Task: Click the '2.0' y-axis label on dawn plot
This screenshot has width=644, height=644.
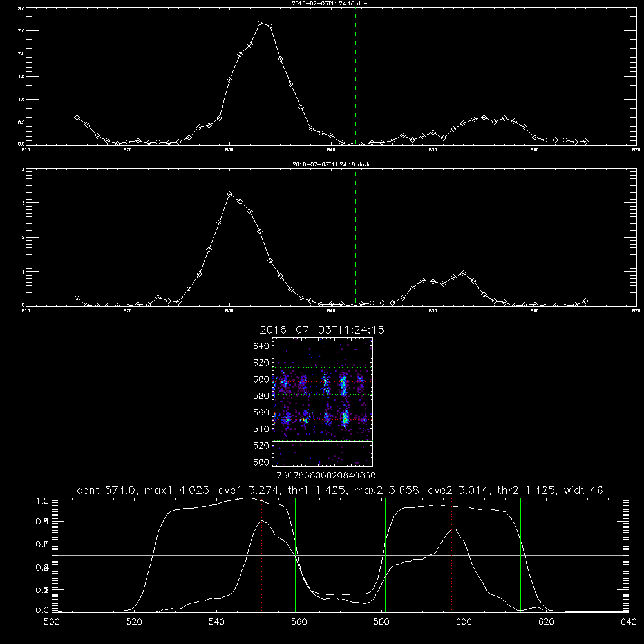Action: click(21, 53)
